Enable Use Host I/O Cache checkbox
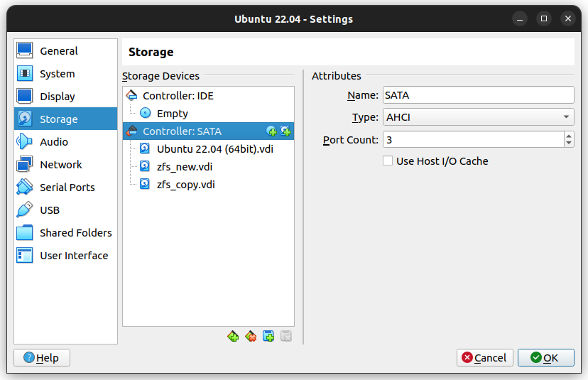The width and height of the screenshot is (588, 380). pos(388,161)
